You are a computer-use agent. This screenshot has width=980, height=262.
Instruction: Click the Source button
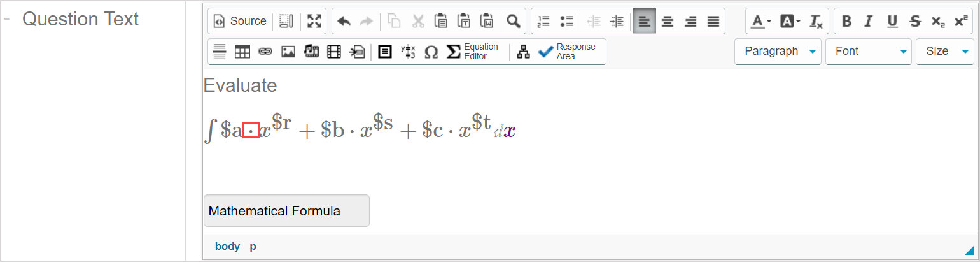pyautogui.click(x=240, y=21)
